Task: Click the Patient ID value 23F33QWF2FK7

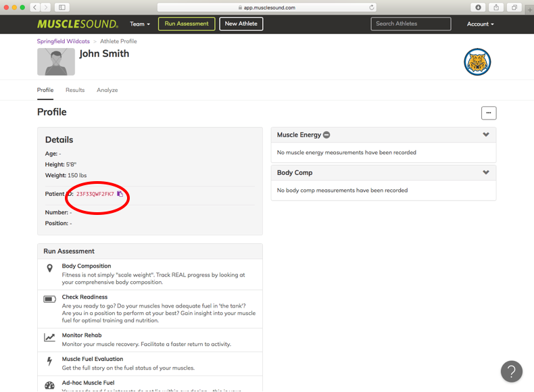Action: point(95,194)
